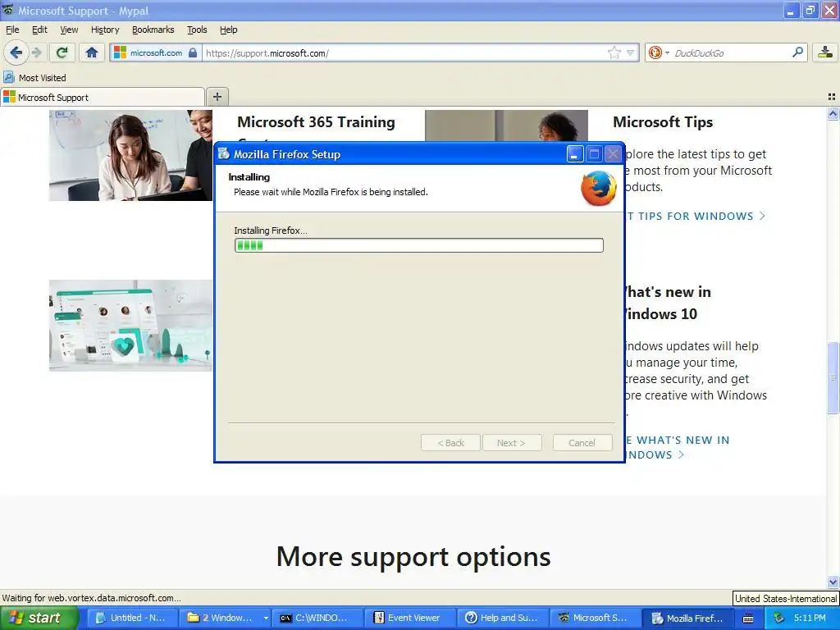Image resolution: width=840 pixels, height=630 pixels.
Task: Open the What's New in Windows link
Action: point(678,447)
